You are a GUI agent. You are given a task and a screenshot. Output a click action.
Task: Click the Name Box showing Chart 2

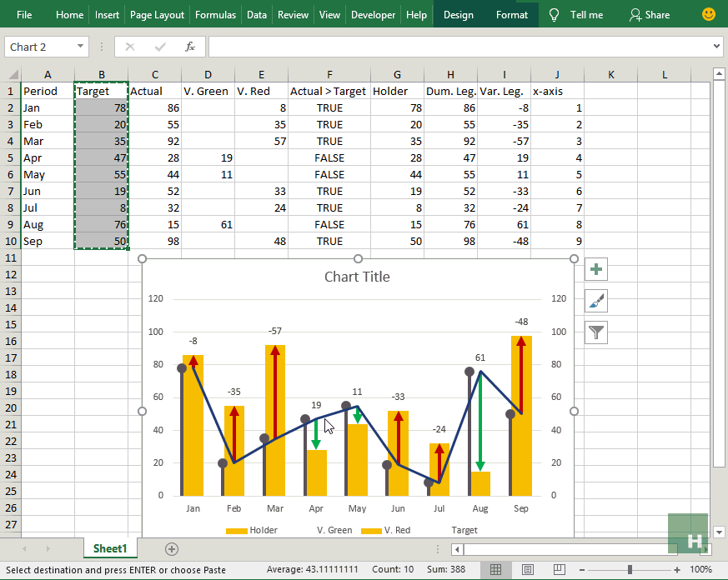coord(39,47)
